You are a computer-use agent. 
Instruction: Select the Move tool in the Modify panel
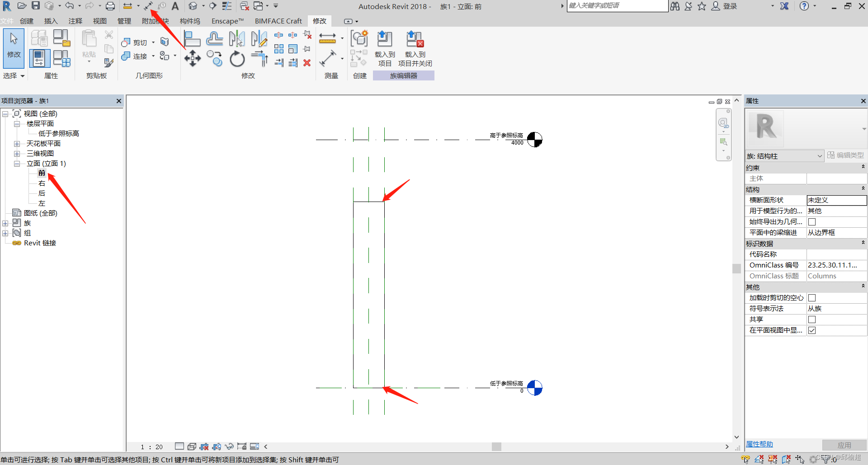(192, 58)
